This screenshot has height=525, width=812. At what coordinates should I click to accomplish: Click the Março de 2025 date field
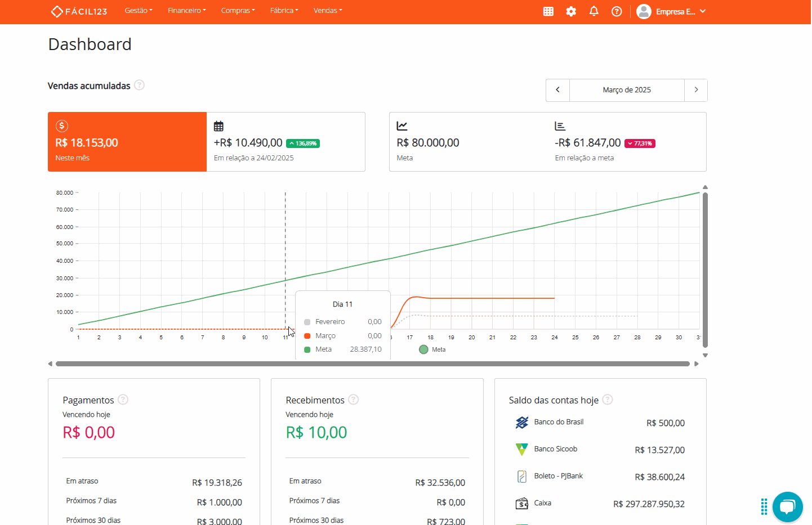627,90
